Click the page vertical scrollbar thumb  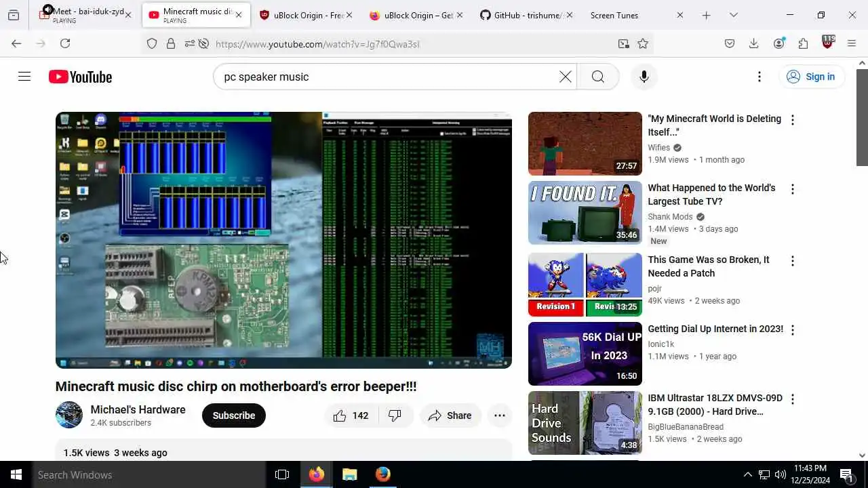862,117
